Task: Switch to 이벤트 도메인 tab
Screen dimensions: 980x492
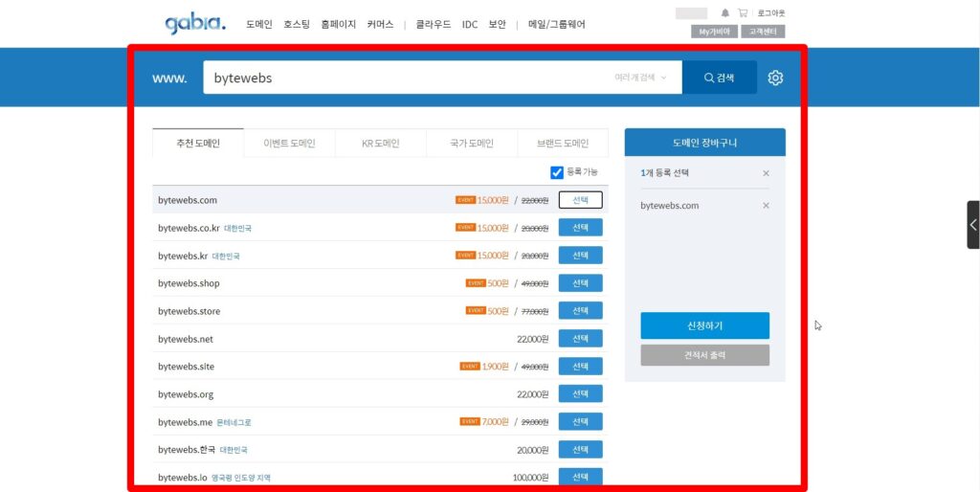Action: click(289, 144)
